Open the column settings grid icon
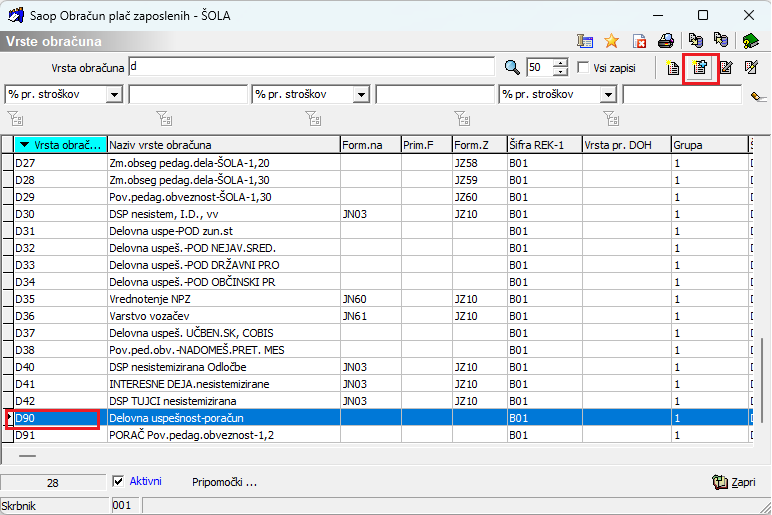The height and width of the screenshot is (515, 772). pyautogui.click(x=584, y=41)
